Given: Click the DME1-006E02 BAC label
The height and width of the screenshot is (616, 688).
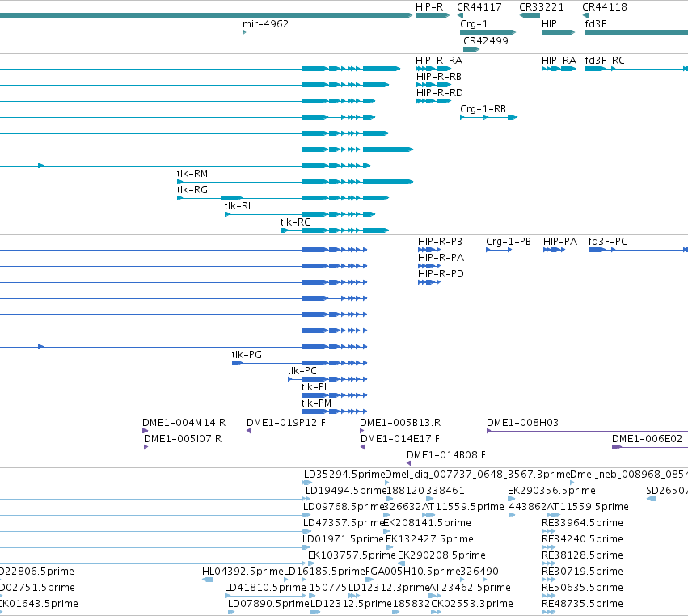Looking at the screenshot, I should click(x=648, y=439).
